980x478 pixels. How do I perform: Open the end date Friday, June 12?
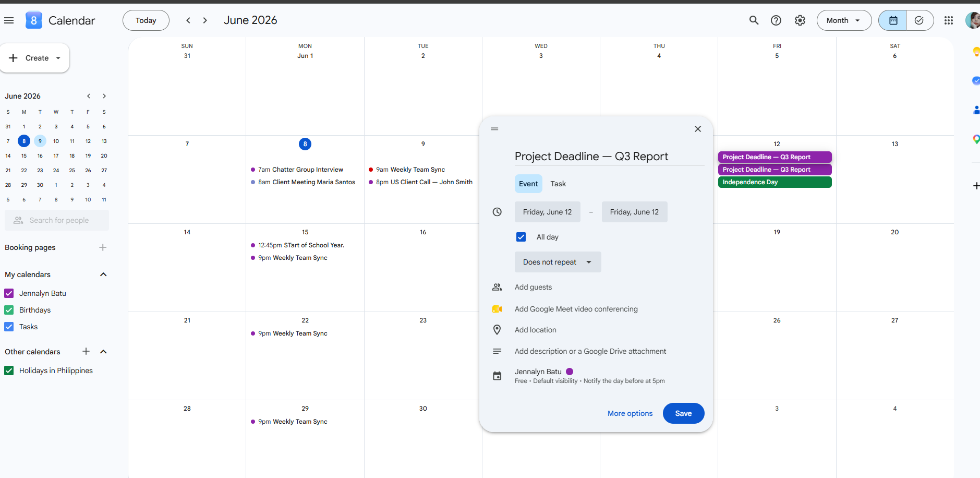click(x=634, y=212)
